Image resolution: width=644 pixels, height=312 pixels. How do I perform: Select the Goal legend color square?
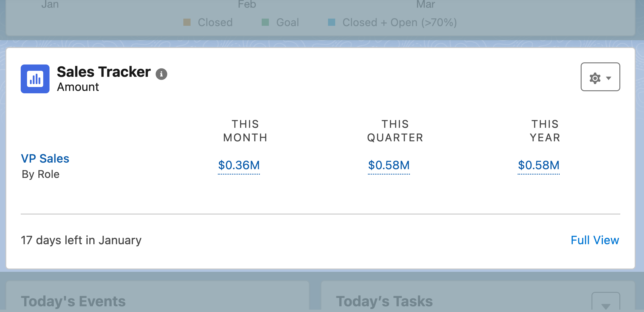point(266,22)
